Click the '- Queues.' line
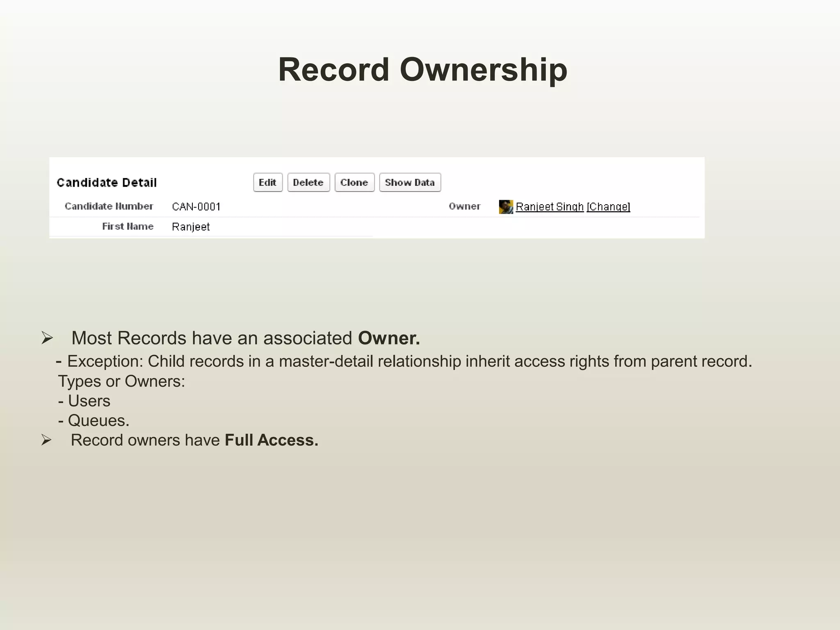840x630 pixels. pos(94,420)
